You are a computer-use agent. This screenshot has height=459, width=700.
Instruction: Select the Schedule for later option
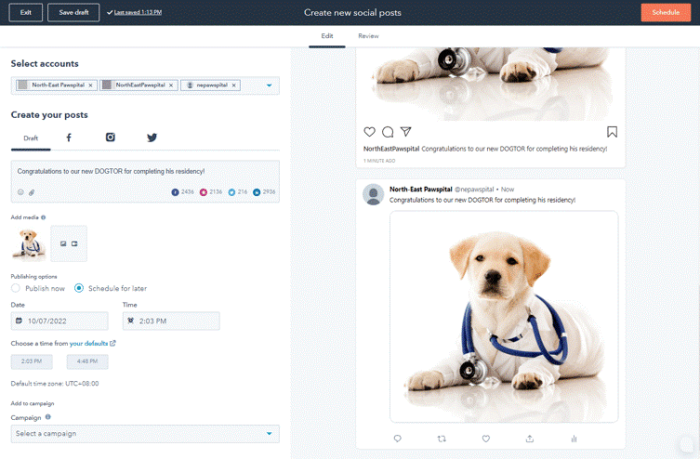pos(79,288)
